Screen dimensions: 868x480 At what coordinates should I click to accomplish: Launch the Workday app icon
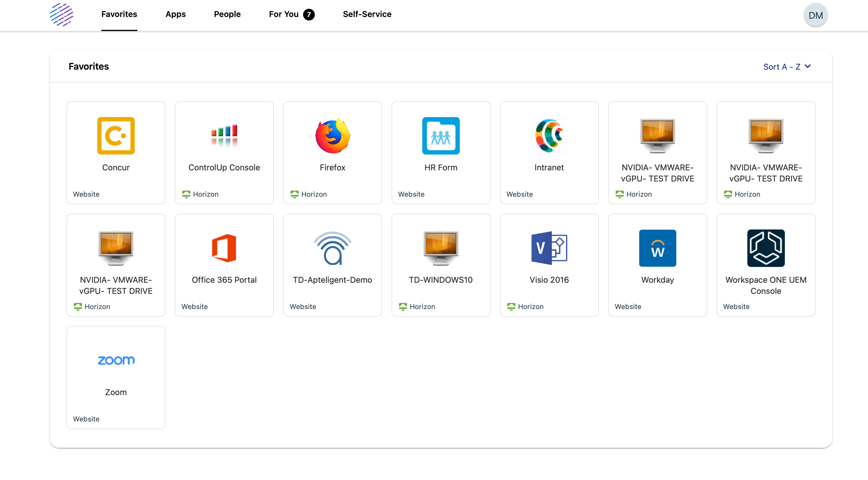point(657,248)
